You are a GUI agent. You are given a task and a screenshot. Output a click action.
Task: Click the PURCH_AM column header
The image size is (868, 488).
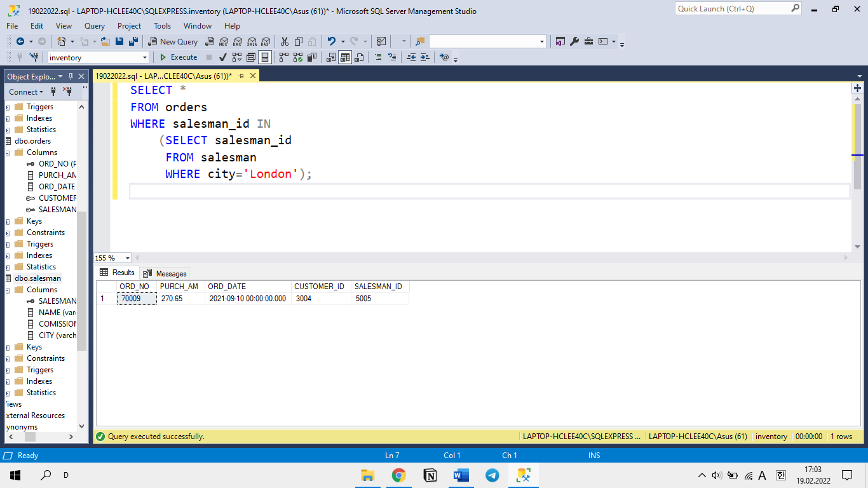click(180, 287)
